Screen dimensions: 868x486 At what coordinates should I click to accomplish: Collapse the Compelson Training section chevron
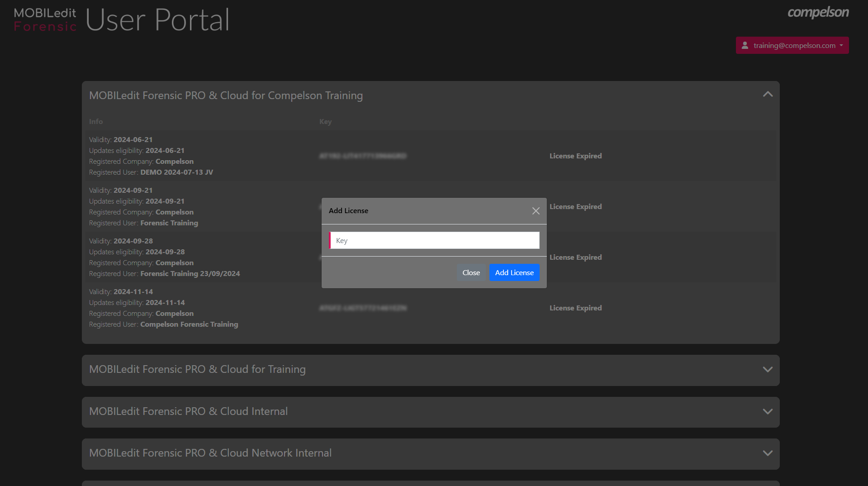pyautogui.click(x=767, y=95)
